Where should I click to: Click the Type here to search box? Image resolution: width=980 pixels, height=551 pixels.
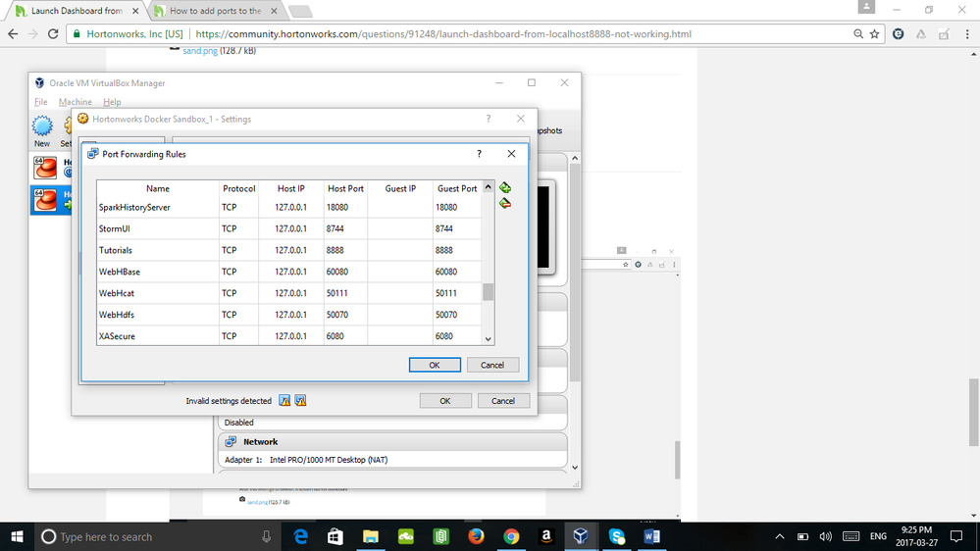(x=156, y=536)
